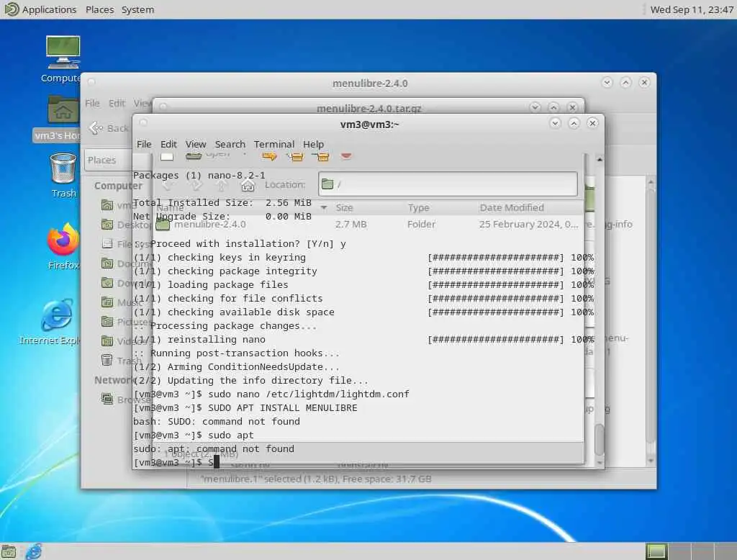Click the line 'Packages (1) nano-8.2-1'

(199, 176)
